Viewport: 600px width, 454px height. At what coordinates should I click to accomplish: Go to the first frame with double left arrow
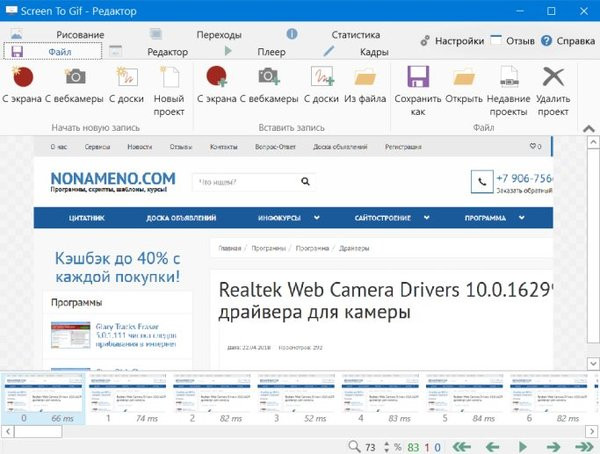click(461, 445)
